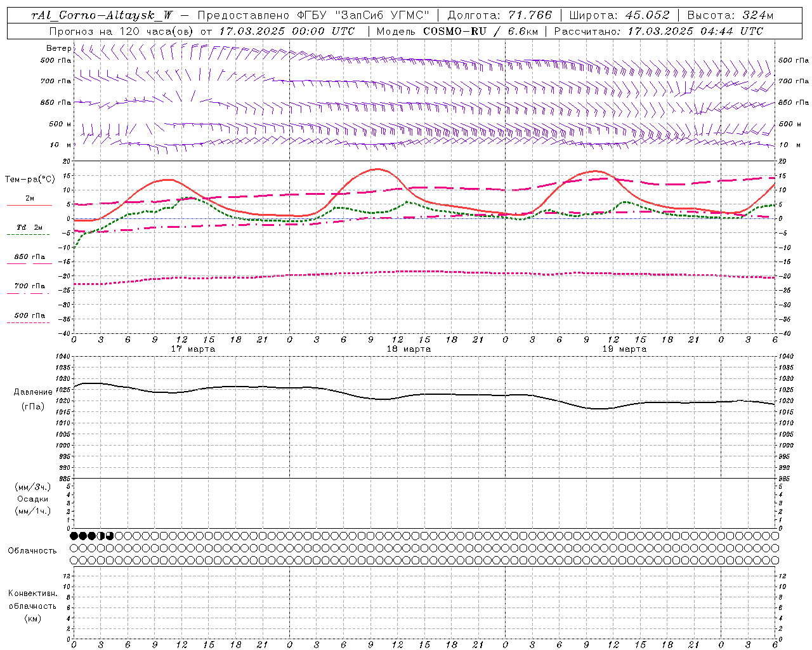Click the Td 2м dashed legend entry
This screenshot has height=650, width=812.
coord(29,230)
